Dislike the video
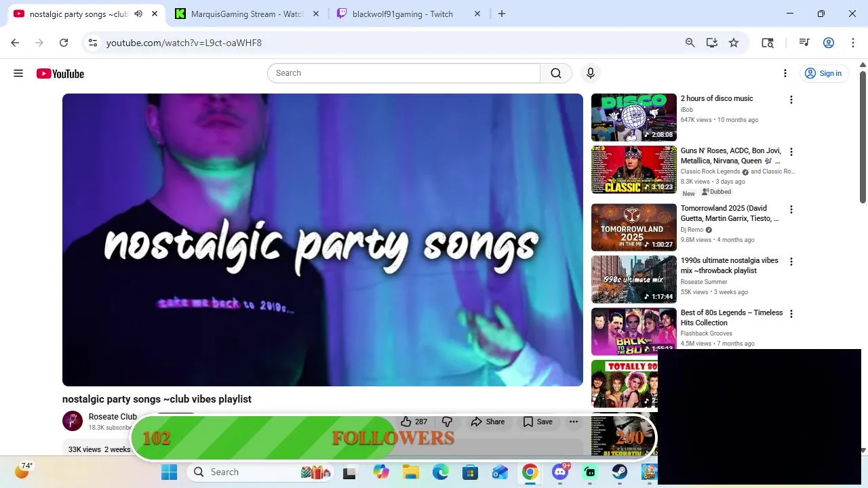The height and width of the screenshot is (488, 868). click(x=447, y=422)
